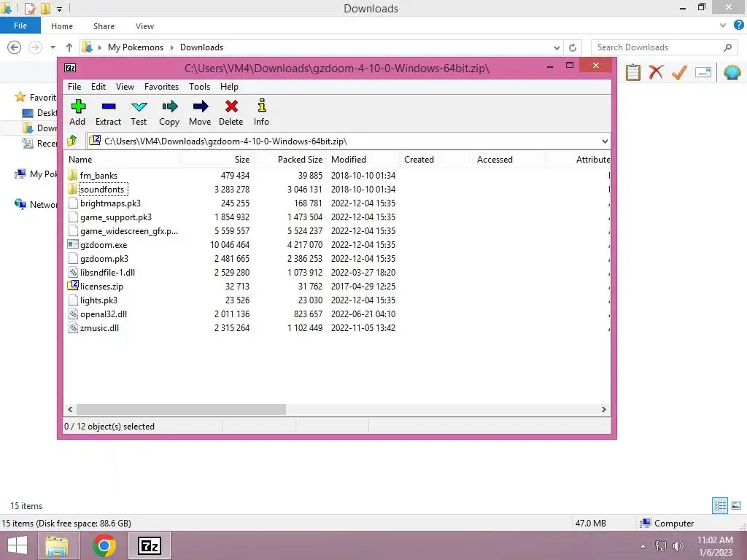747x560 pixels.
Task: Click Downloads in Explorer breadcrumb
Action: click(x=201, y=47)
